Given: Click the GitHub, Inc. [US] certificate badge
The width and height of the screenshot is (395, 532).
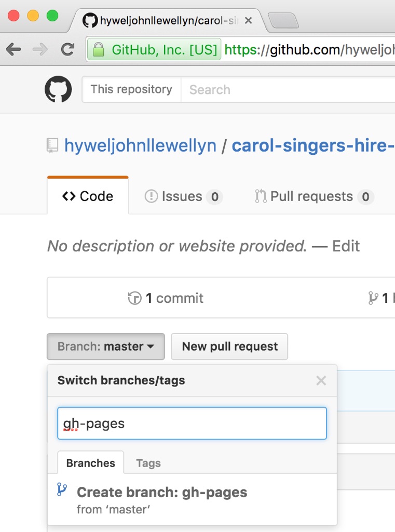Looking at the screenshot, I should (154, 49).
